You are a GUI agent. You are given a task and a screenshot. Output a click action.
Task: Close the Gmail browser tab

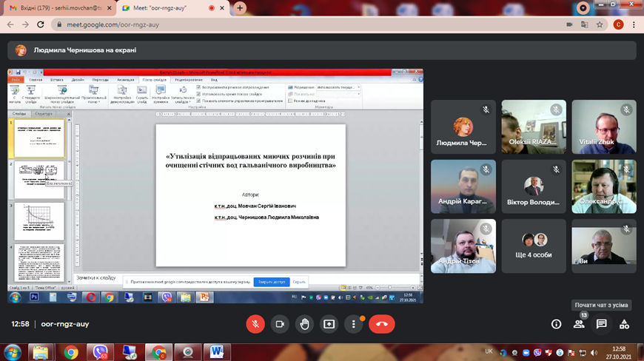click(110, 8)
